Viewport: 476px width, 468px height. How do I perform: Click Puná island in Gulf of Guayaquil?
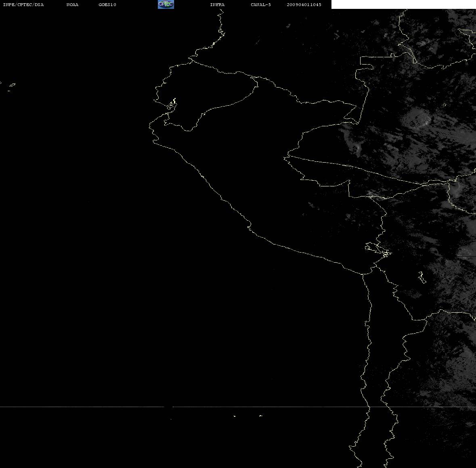click(x=172, y=104)
